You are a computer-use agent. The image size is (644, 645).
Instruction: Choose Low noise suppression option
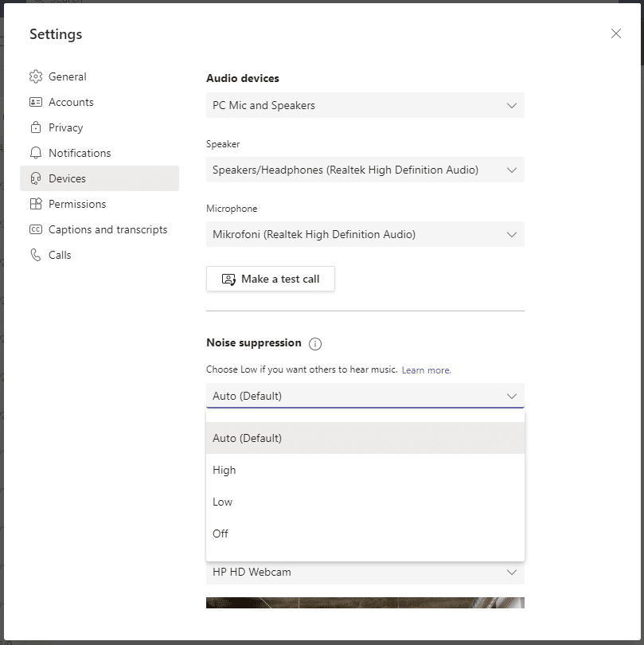[223, 502]
